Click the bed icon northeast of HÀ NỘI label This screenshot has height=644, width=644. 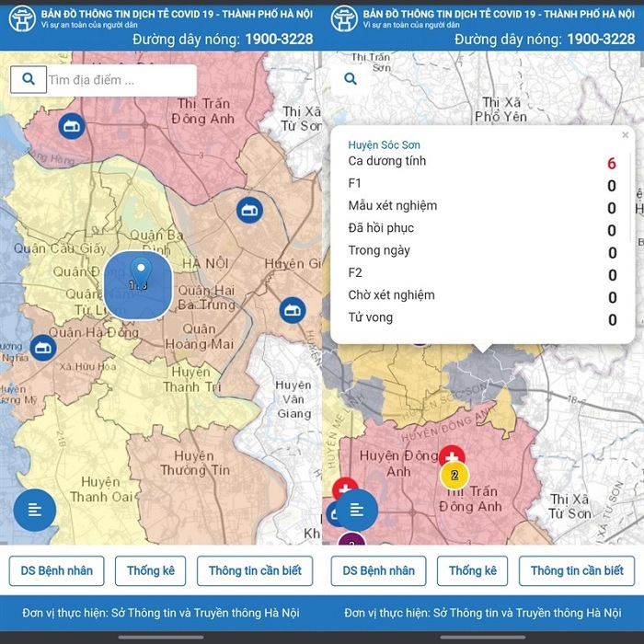coord(248,211)
